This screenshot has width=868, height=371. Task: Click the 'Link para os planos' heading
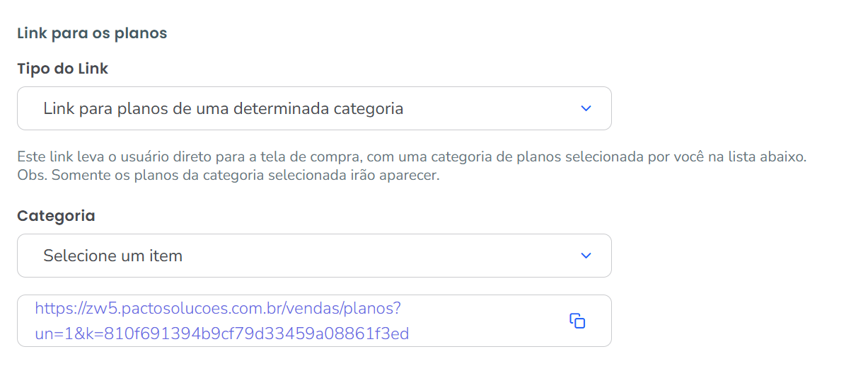(92, 33)
